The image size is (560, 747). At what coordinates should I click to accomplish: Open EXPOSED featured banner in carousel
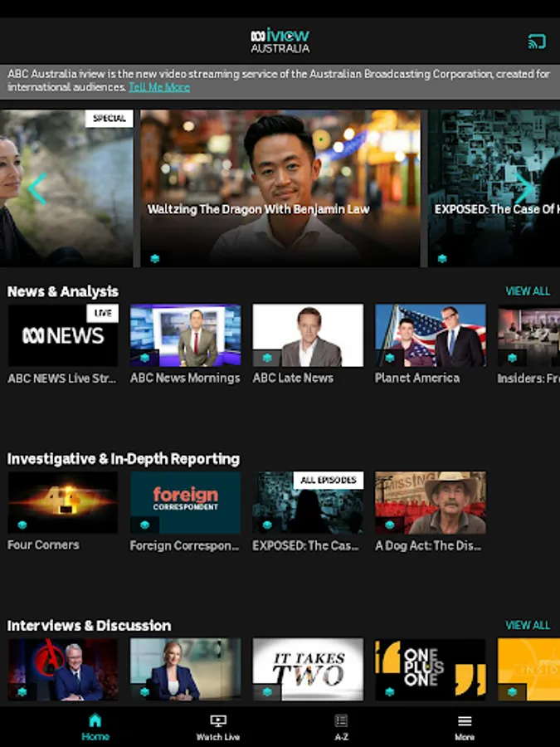click(x=494, y=188)
